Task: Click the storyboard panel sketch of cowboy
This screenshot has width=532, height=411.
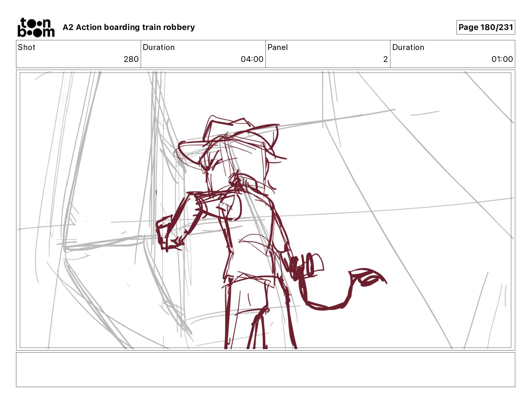Action: [265, 210]
